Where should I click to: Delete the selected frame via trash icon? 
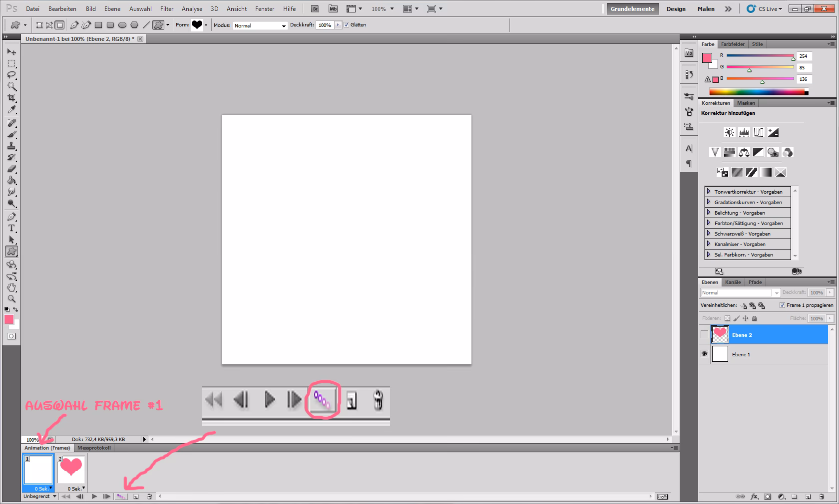coord(148,497)
